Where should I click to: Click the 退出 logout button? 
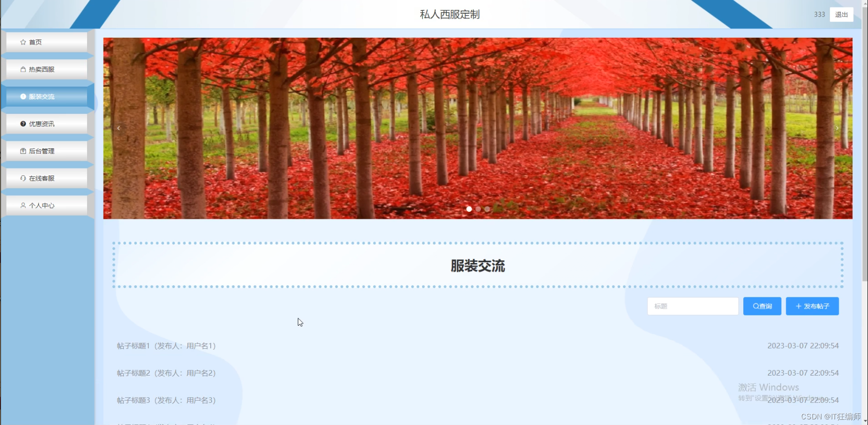pyautogui.click(x=842, y=15)
